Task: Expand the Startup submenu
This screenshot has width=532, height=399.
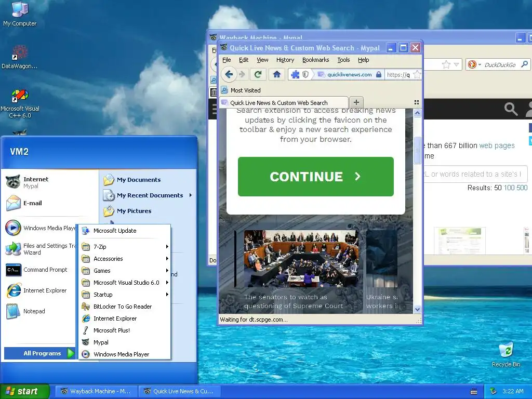Action: pyautogui.click(x=125, y=295)
